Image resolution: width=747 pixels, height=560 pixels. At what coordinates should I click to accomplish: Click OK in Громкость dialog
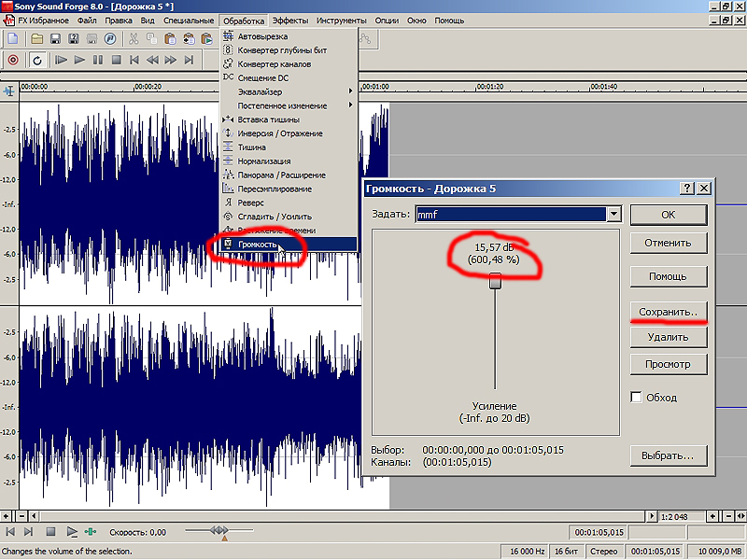669,215
